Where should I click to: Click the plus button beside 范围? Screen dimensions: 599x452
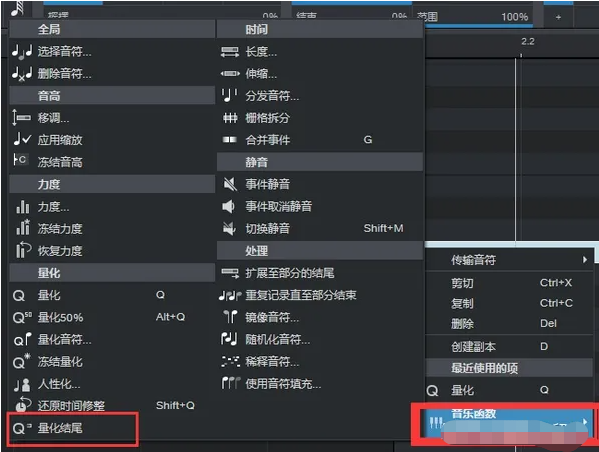coord(558,17)
